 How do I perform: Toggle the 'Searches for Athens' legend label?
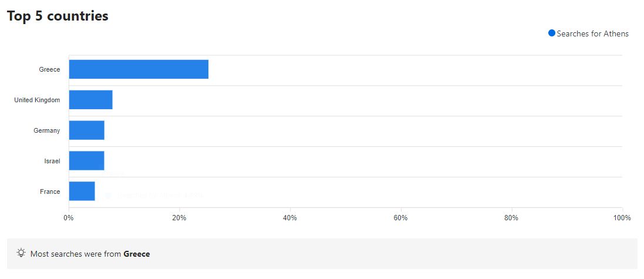coord(592,34)
